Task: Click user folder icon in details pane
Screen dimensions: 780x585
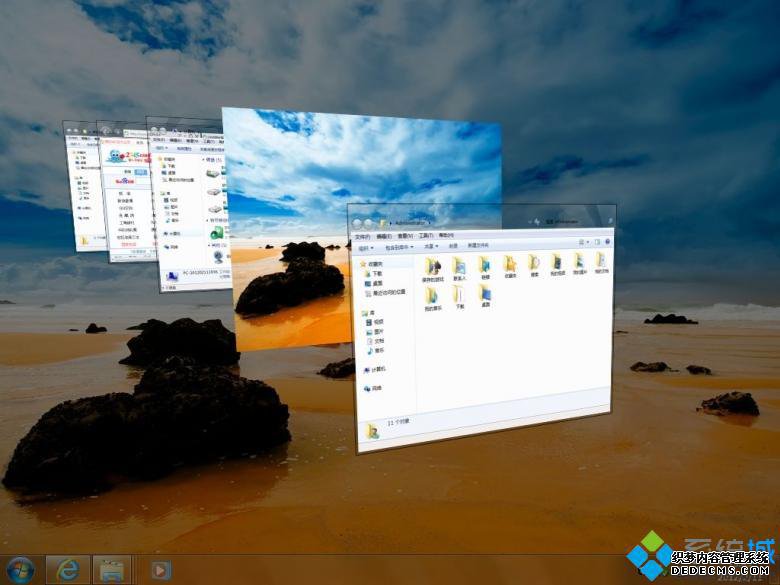Action: click(x=372, y=431)
